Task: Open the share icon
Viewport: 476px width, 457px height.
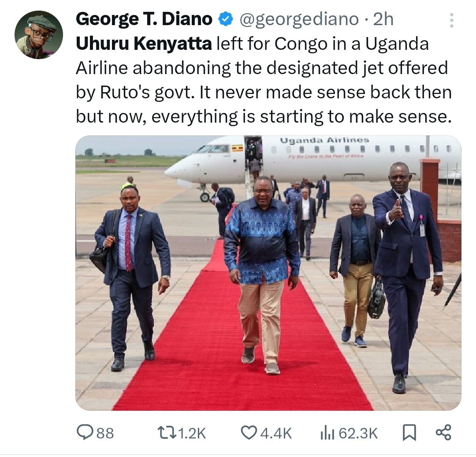Action: 443,432
